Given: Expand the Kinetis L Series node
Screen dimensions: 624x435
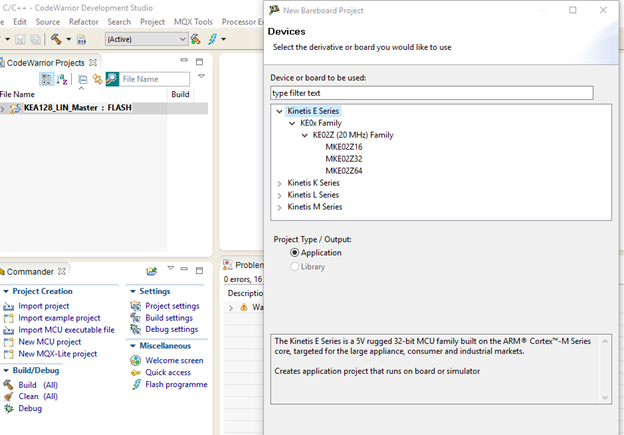Looking at the screenshot, I should click(279, 195).
